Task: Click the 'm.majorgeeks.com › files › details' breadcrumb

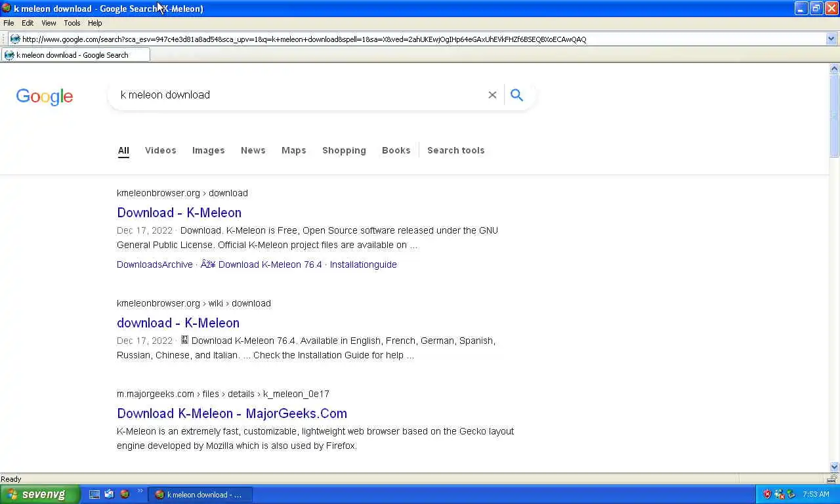Action: 223,394
